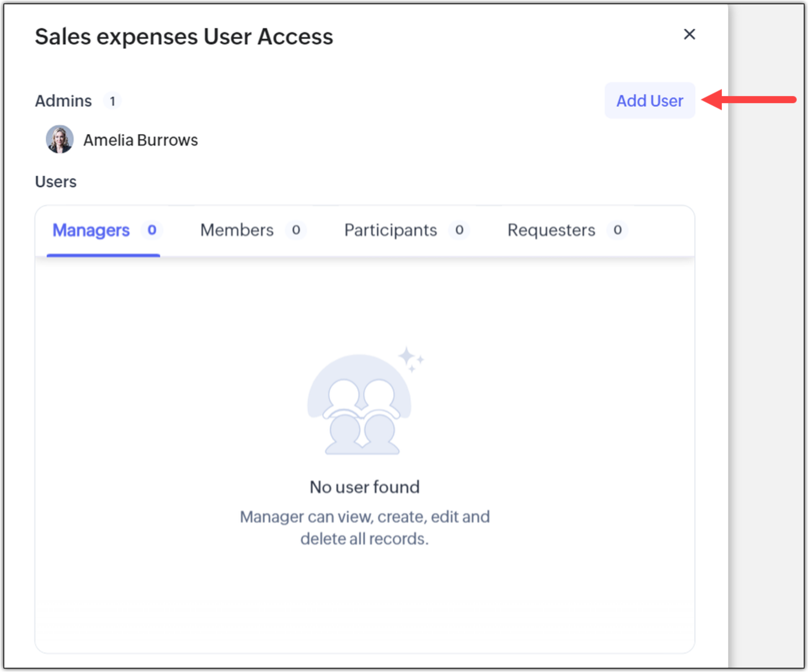This screenshot has height=672, width=808.
Task: Click the Manager permissions description text
Action: (364, 527)
